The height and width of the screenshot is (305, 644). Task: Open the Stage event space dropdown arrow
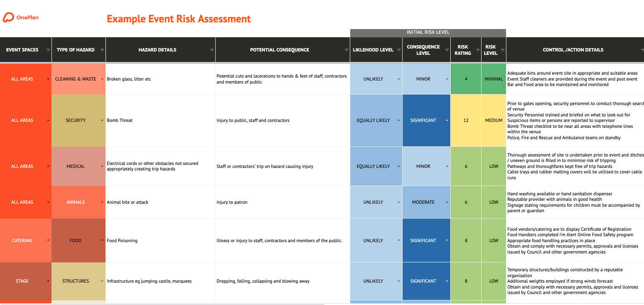click(x=48, y=281)
